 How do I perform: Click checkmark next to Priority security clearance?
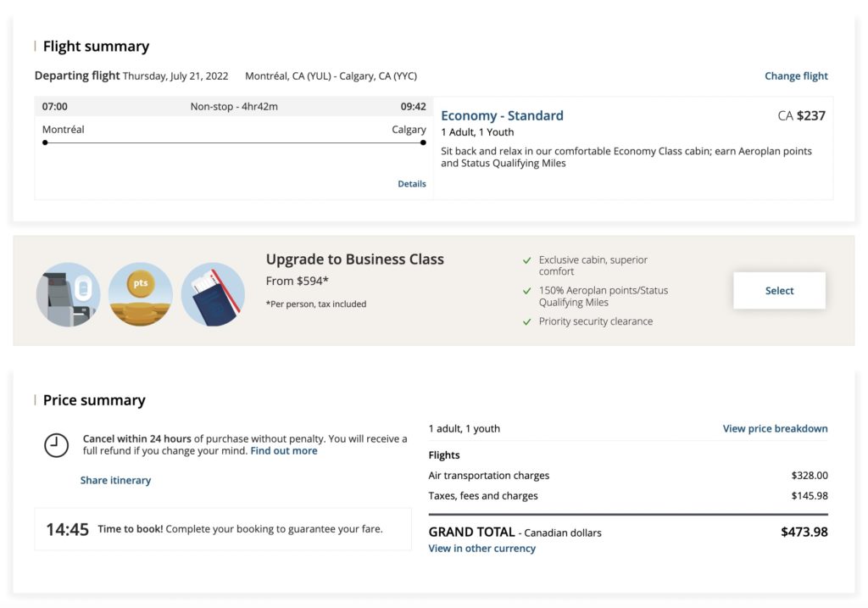point(527,321)
